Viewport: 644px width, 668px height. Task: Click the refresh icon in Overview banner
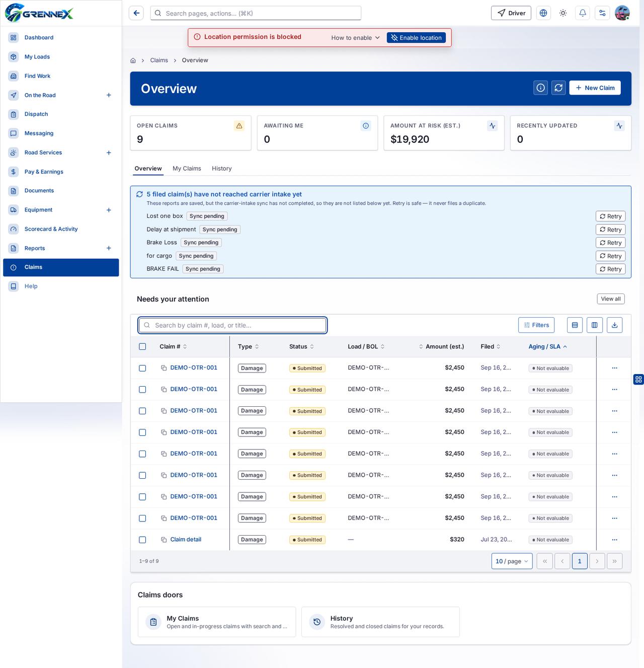(558, 88)
